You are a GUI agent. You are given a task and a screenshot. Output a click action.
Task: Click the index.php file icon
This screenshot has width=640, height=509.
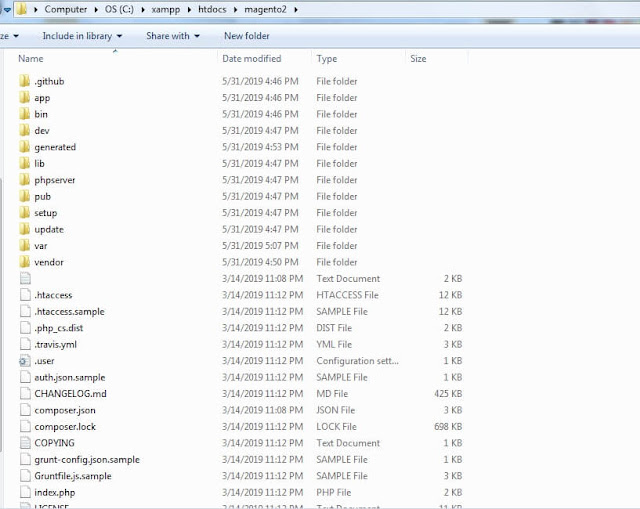pyautogui.click(x=25, y=492)
